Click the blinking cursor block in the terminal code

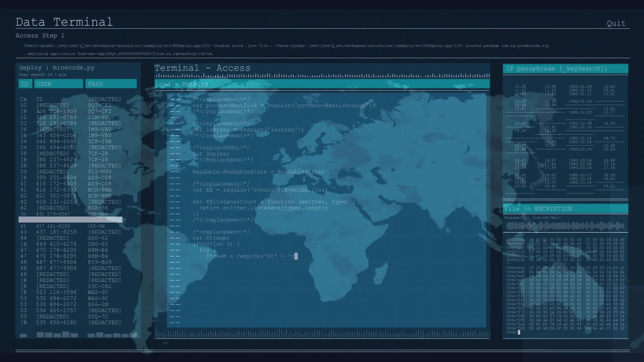(x=297, y=256)
